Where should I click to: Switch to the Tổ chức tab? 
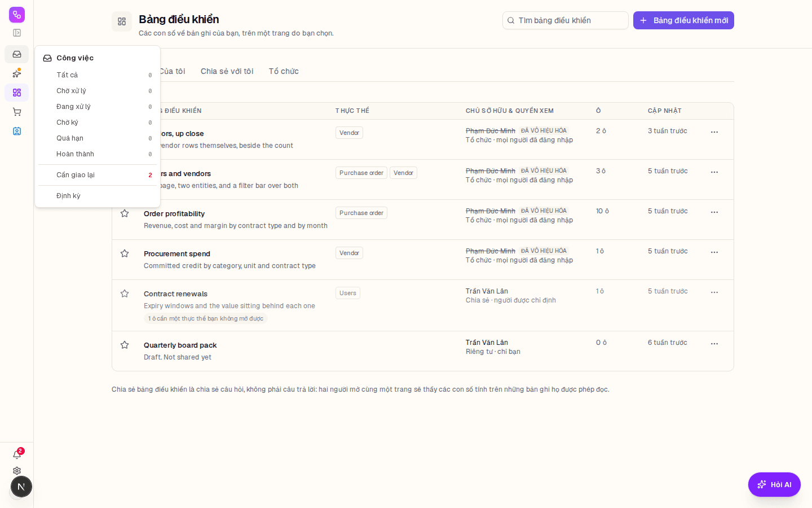pos(284,71)
